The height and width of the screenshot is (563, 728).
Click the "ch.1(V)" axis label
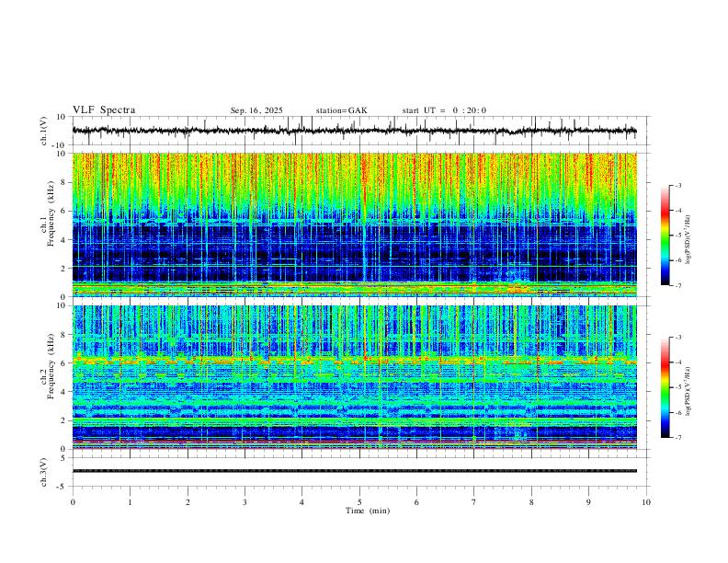pos(44,131)
